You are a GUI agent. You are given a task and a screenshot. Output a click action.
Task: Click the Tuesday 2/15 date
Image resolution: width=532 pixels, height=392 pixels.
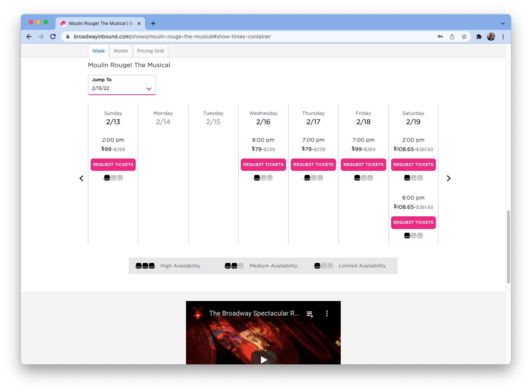point(213,122)
